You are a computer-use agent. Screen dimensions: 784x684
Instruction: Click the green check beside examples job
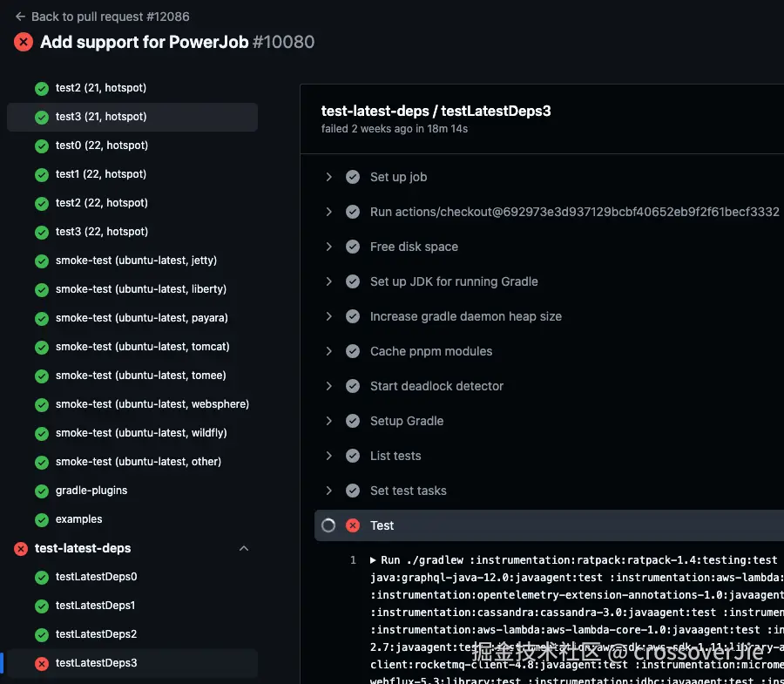point(42,520)
